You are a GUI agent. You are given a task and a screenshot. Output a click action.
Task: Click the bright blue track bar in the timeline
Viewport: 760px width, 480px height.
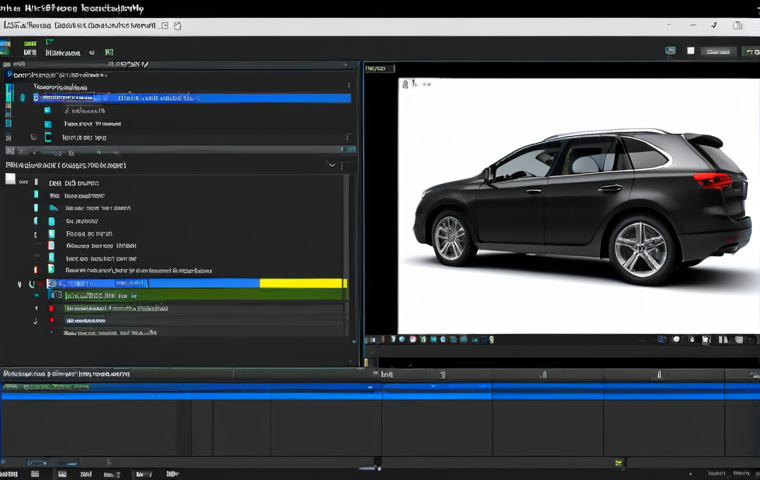[380, 396]
